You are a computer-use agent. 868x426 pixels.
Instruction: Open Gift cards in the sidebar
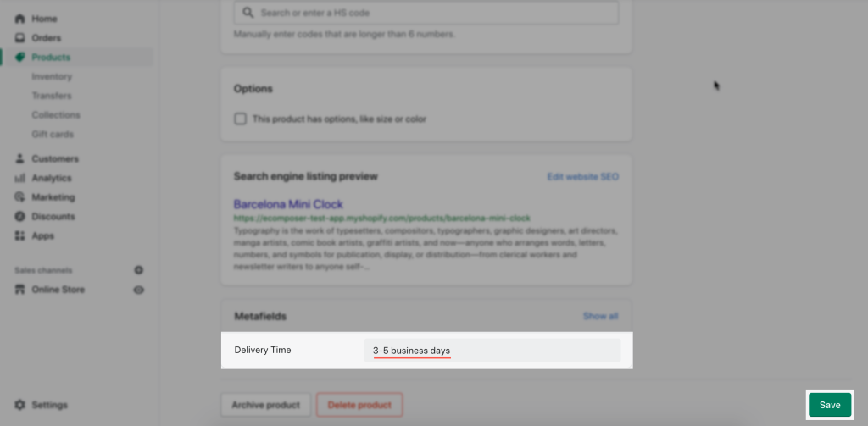(53, 135)
